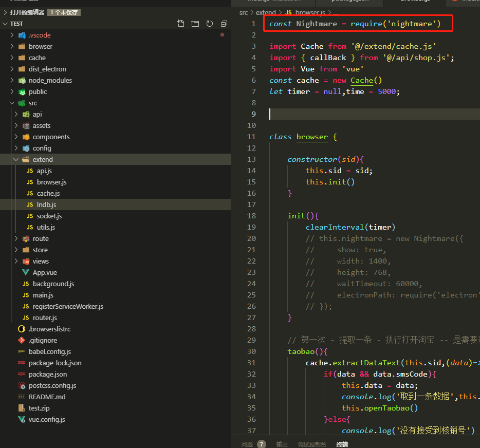
Task: Switch to the 问题 panel tab
Action: point(247,444)
